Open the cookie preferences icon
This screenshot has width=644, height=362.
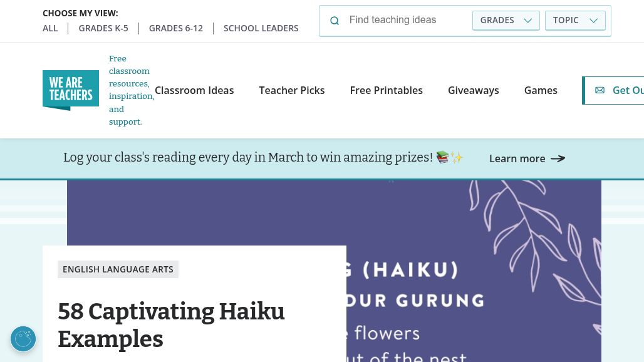coord(23,339)
